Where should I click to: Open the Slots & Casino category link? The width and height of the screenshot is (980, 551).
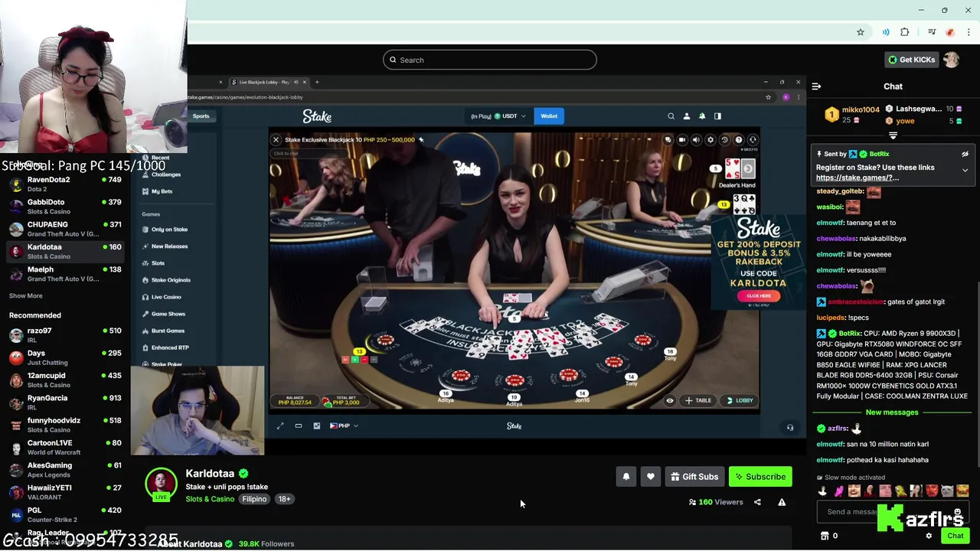pos(210,499)
